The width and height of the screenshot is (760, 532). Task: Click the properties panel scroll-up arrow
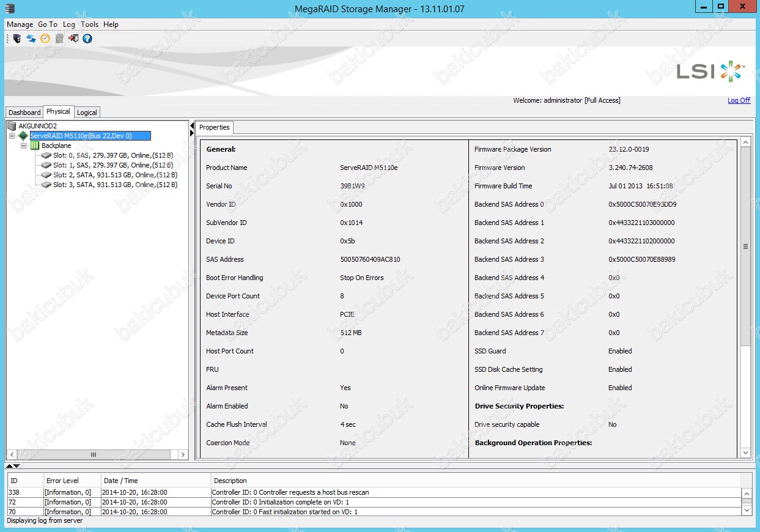coord(745,142)
